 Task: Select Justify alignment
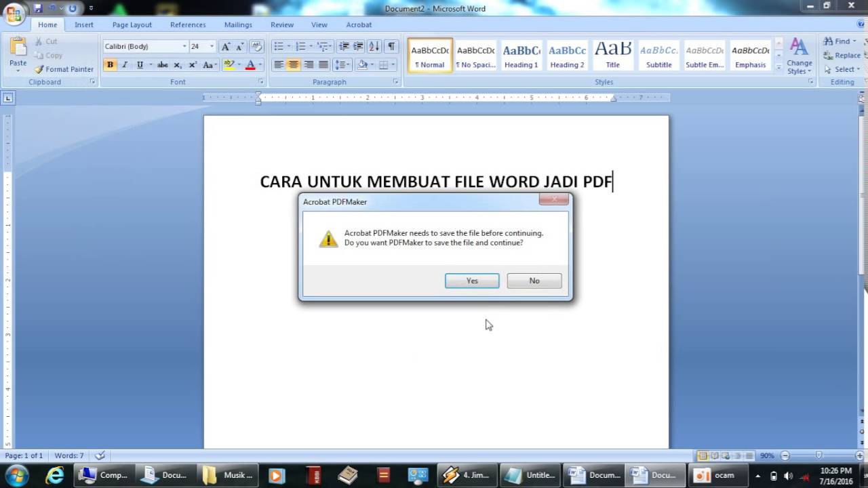[x=323, y=65]
